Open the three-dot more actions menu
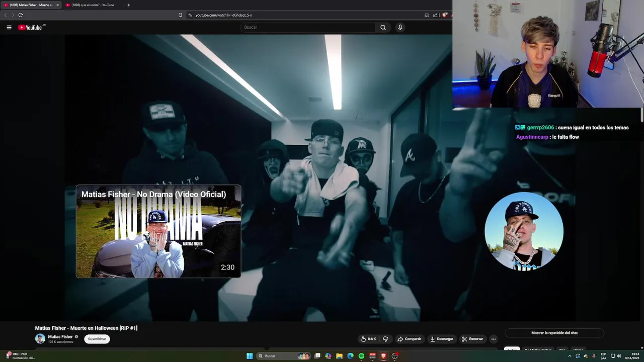 click(493, 339)
